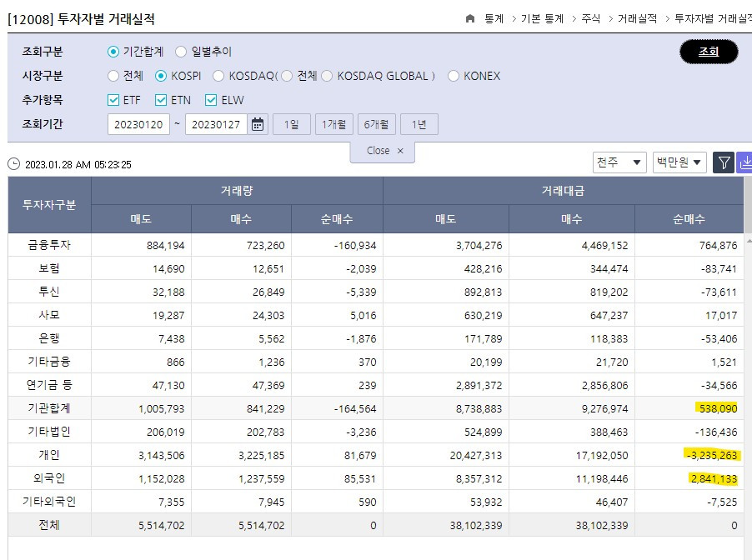Select the 투신 row label
The height and width of the screenshot is (560, 752).
tap(49, 292)
